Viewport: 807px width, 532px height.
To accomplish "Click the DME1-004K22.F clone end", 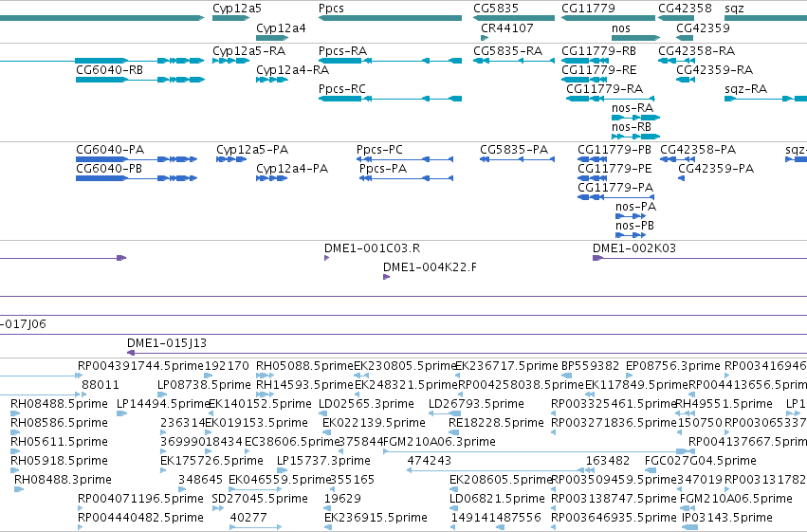I will (386, 277).
